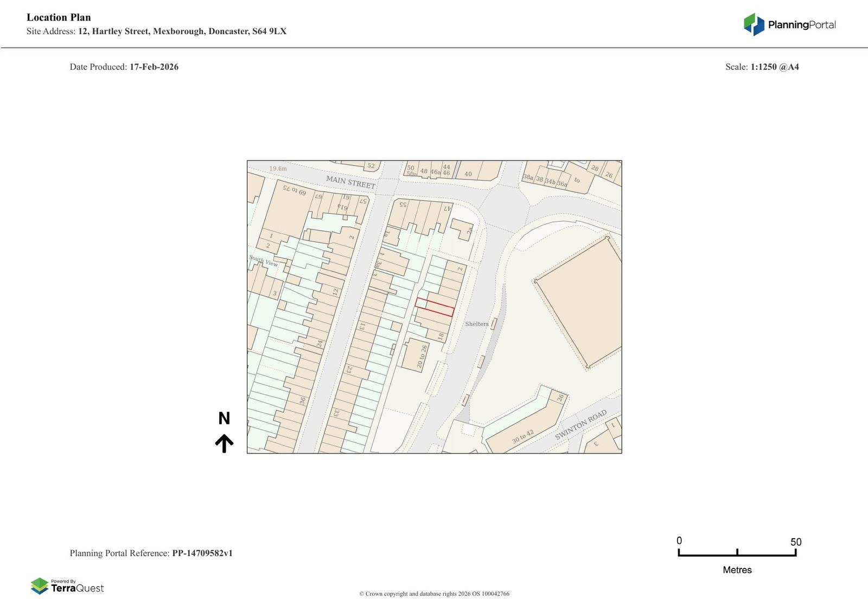Click the north arrow symbol
The width and height of the screenshot is (868, 614).
(224, 443)
